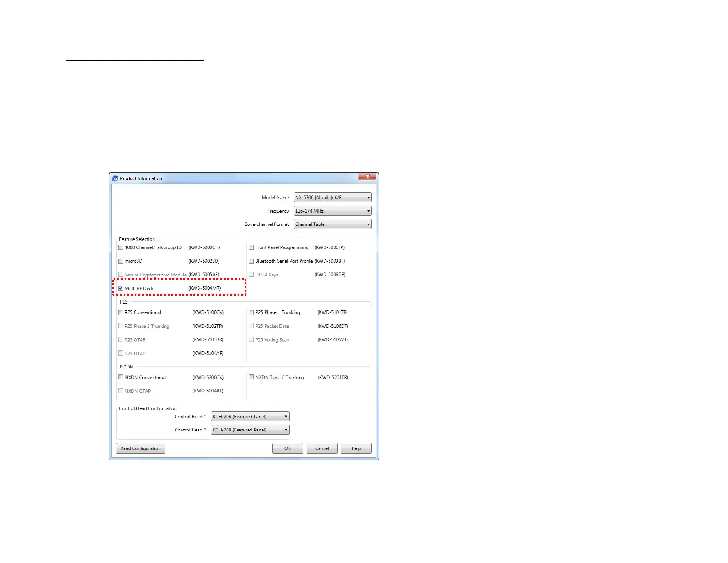This screenshot has height=563, width=728.
Task: Click the KWD-5201TR license code text
Action: click(333, 378)
